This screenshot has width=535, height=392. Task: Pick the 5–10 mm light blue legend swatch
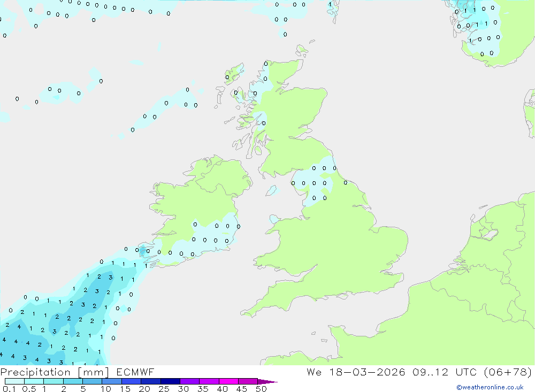click(x=93, y=381)
